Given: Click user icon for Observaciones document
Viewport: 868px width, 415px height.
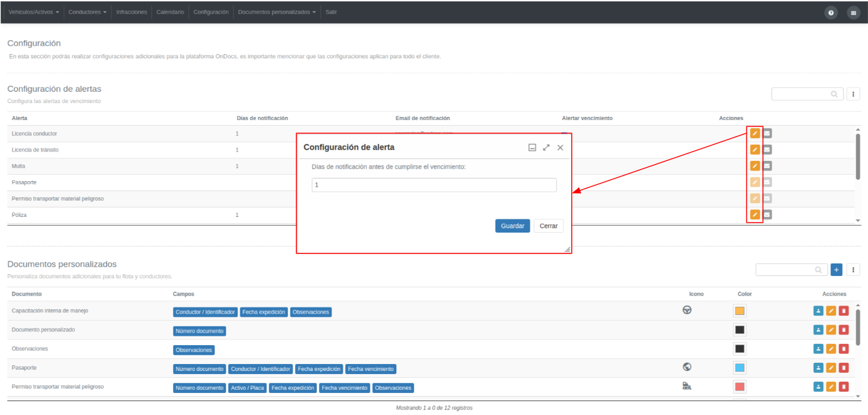Looking at the screenshot, I should pos(818,348).
